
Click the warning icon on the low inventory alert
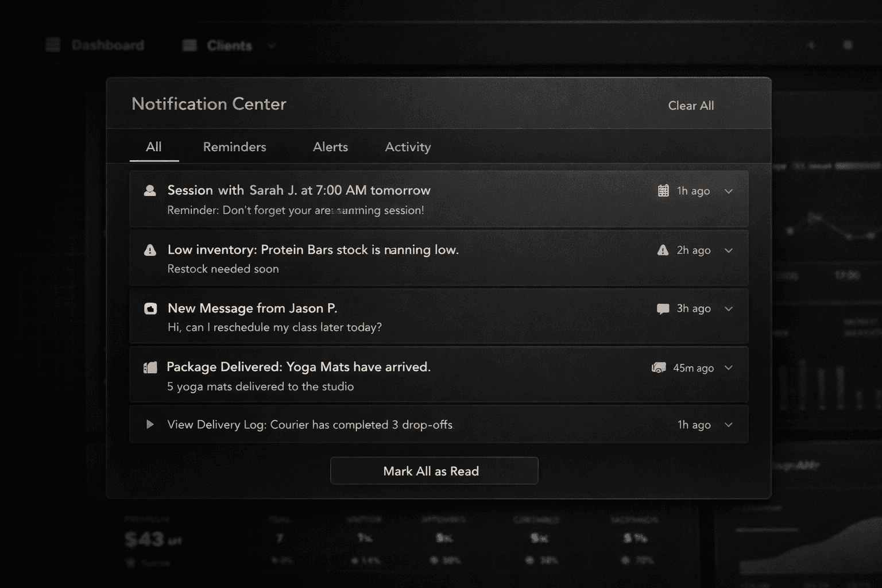point(150,250)
